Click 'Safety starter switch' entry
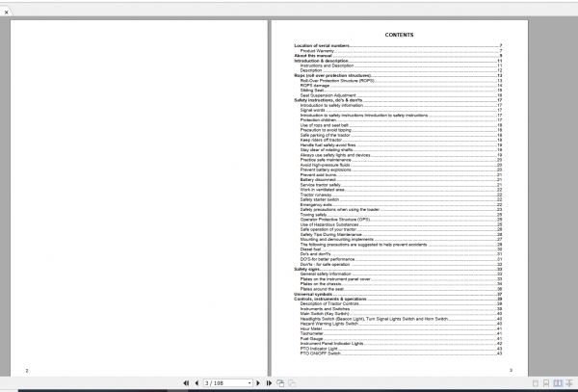 [319, 199]
